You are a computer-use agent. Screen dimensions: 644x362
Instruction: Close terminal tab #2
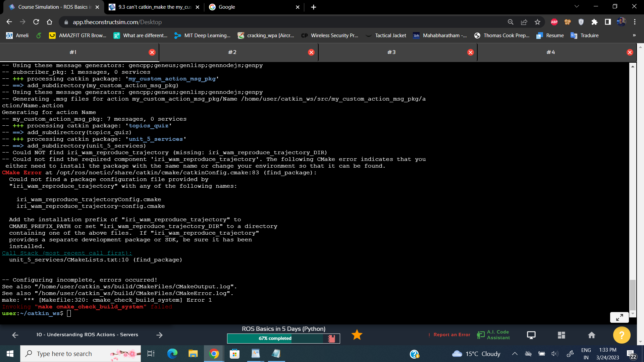(311, 52)
